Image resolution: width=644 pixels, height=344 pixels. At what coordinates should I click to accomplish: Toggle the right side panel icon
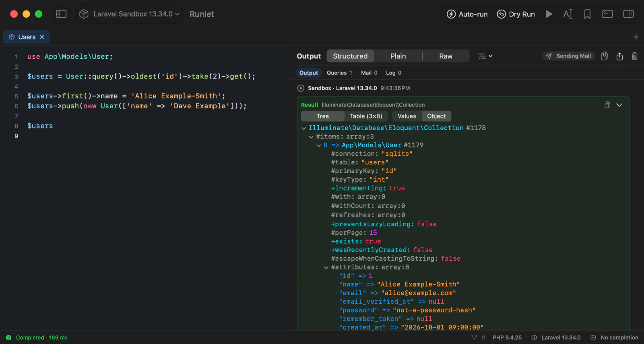click(628, 14)
